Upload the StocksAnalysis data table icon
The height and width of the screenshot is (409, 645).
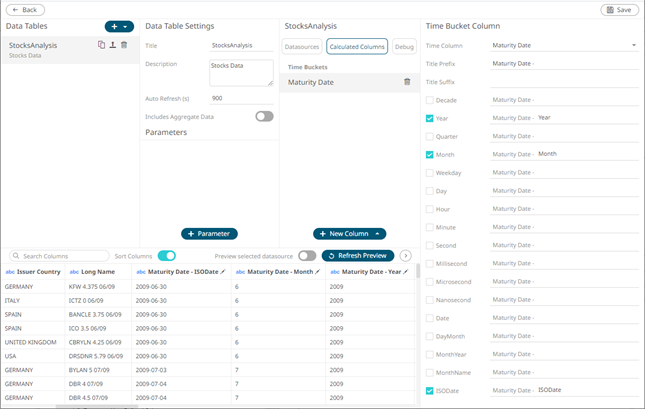(x=113, y=45)
